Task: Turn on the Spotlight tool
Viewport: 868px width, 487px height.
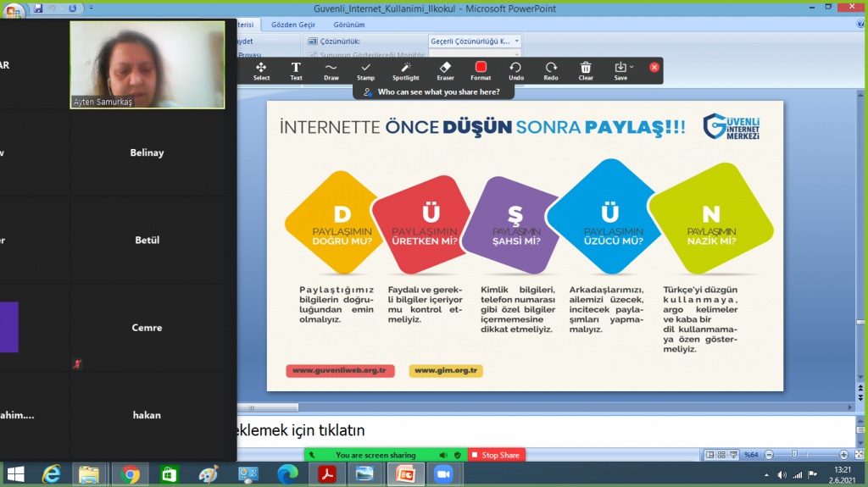Action: coord(405,69)
